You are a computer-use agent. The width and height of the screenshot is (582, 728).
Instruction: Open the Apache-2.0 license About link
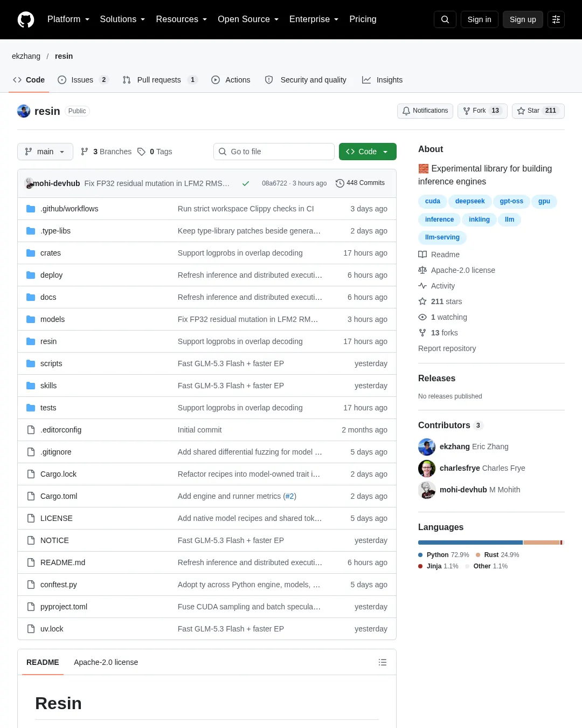coord(457,270)
